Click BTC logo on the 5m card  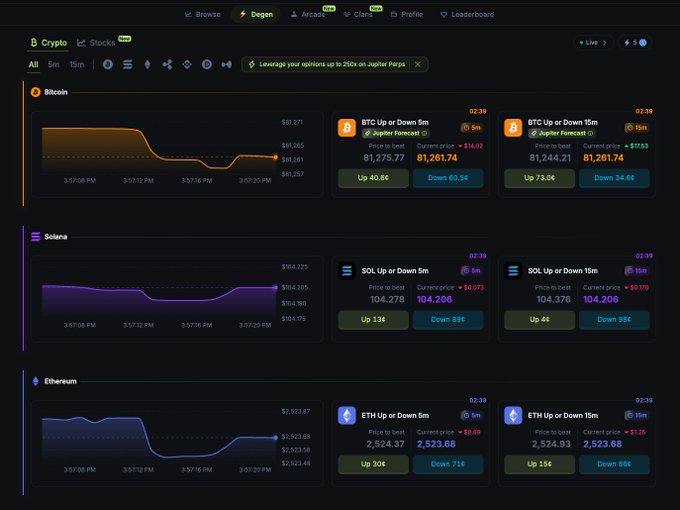coord(347,128)
